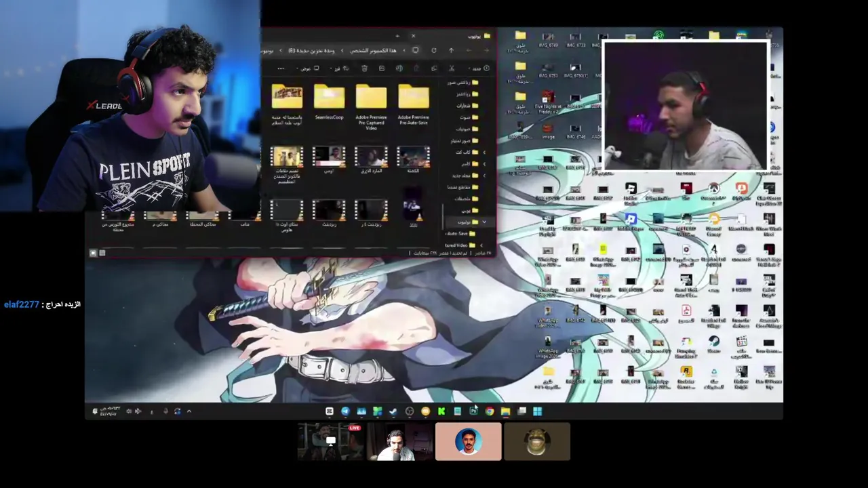
Task: Switch Explorer to large thumbnails view via status bar
Action: pos(93,253)
